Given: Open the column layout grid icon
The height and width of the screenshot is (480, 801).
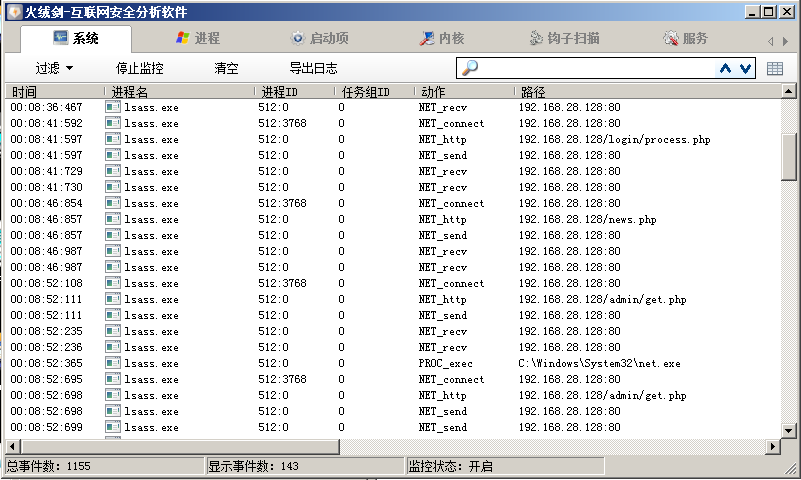Looking at the screenshot, I should point(775,68).
